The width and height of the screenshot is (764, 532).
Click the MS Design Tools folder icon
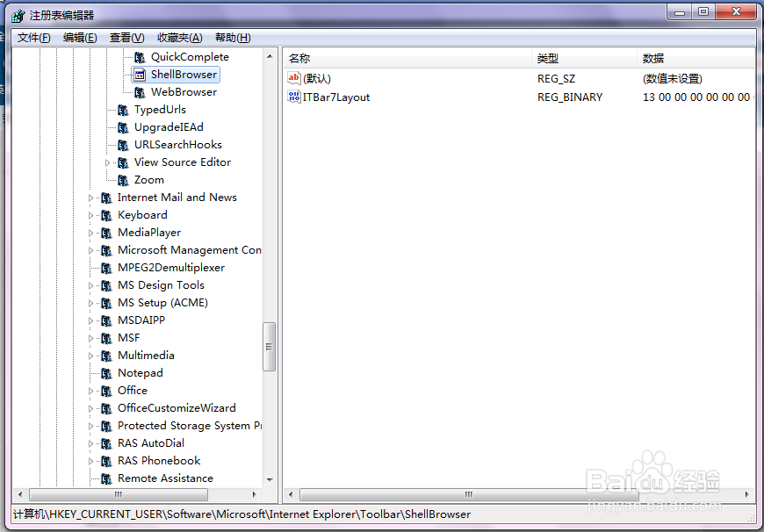click(x=107, y=285)
